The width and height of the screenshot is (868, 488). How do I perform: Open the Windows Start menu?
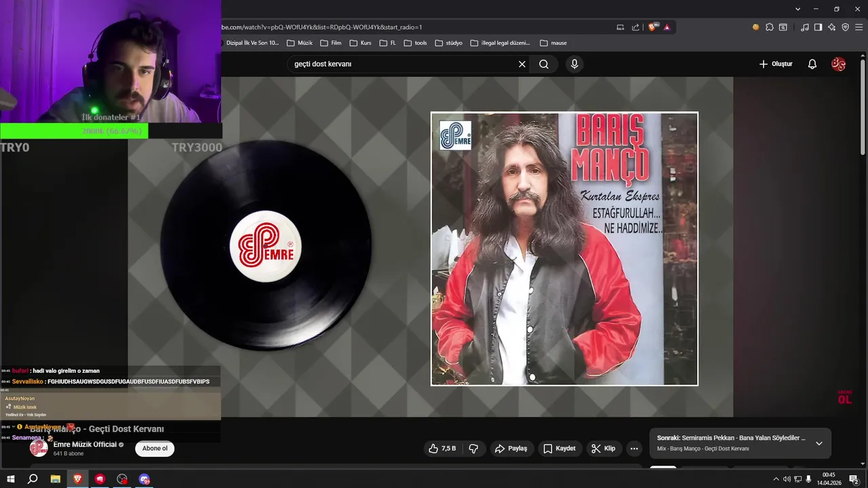(x=11, y=479)
